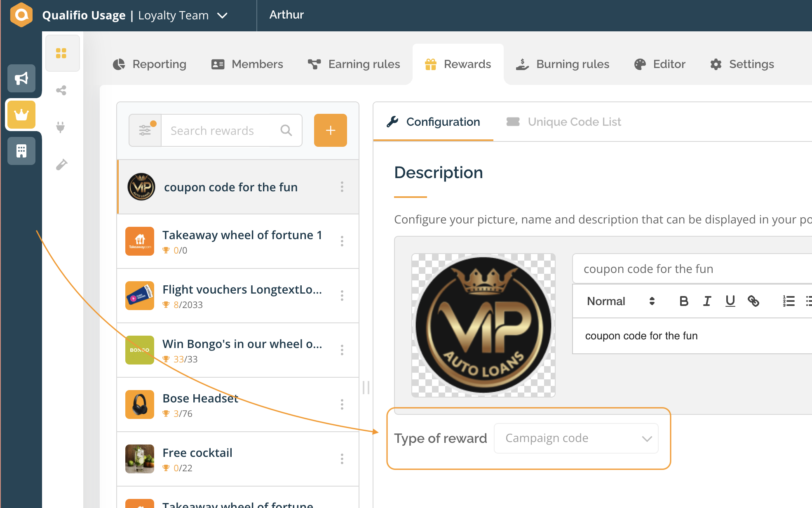Select the crown loyalty sidebar icon
Screen dimensions: 812x508
tap(21, 115)
